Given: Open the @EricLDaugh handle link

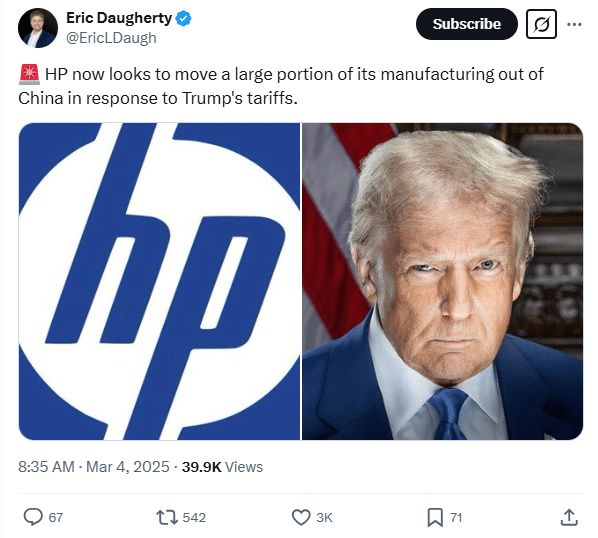Looking at the screenshot, I should 111,38.
